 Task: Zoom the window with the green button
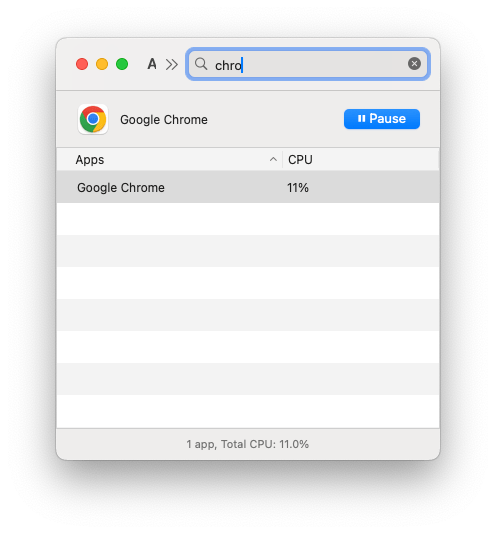[x=122, y=64]
